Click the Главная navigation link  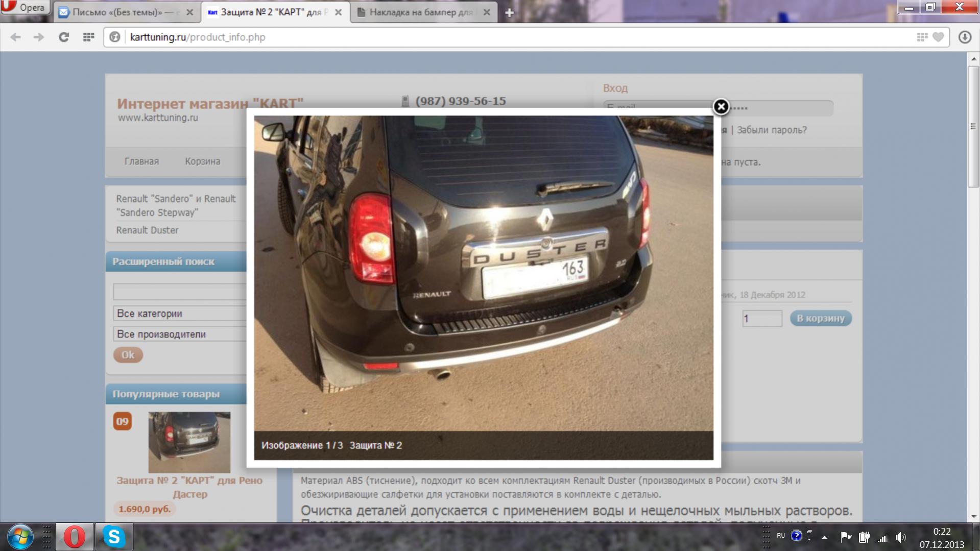tap(141, 161)
